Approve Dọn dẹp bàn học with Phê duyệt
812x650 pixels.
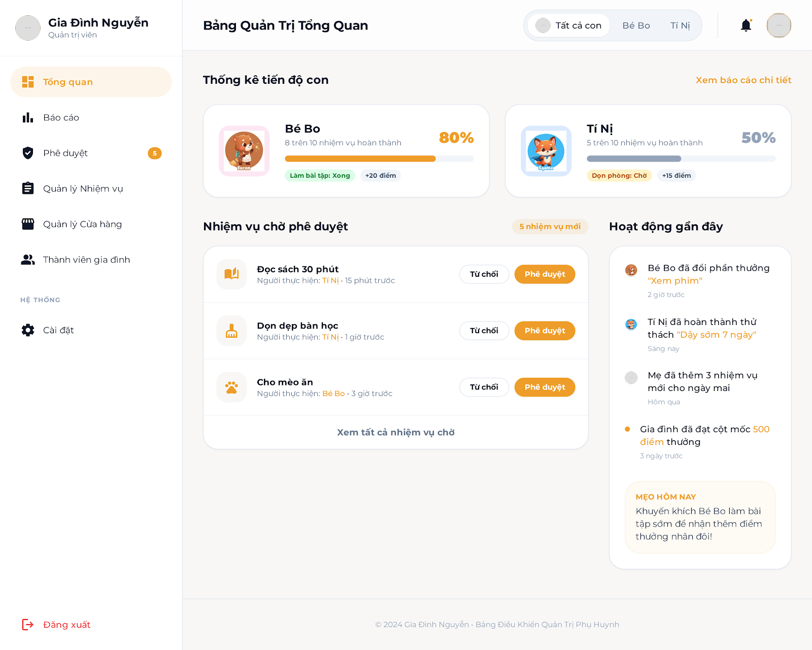pos(545,331)
